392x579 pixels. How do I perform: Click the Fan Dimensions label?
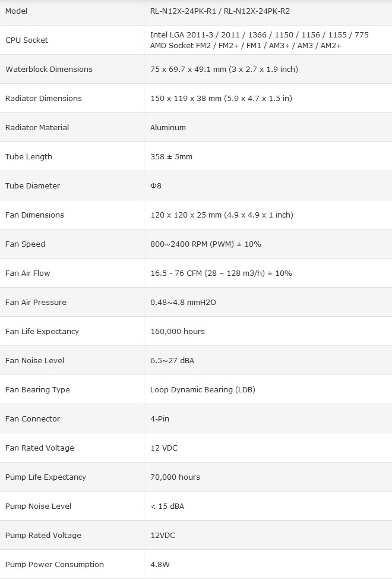34,215
